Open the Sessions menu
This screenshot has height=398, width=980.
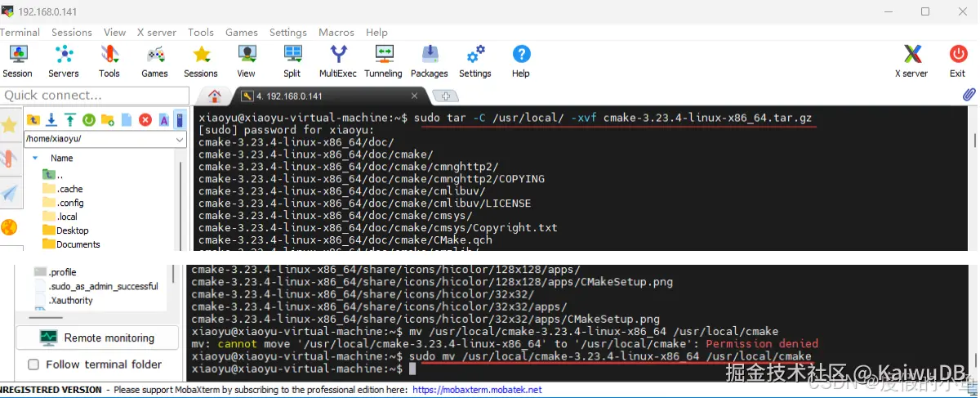pyautogui.click(x=72, y=32)
